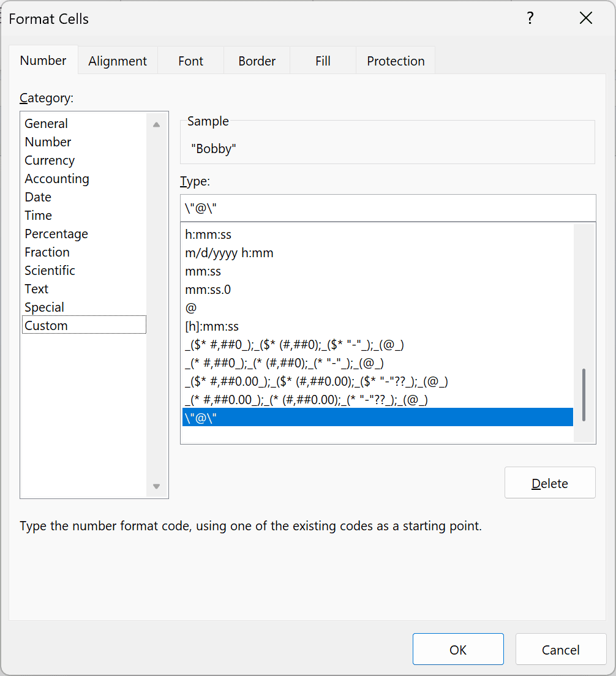The image size is (616, 676).
Task: Choose the mm:ss.0 format code
Action: coord(378,290)
